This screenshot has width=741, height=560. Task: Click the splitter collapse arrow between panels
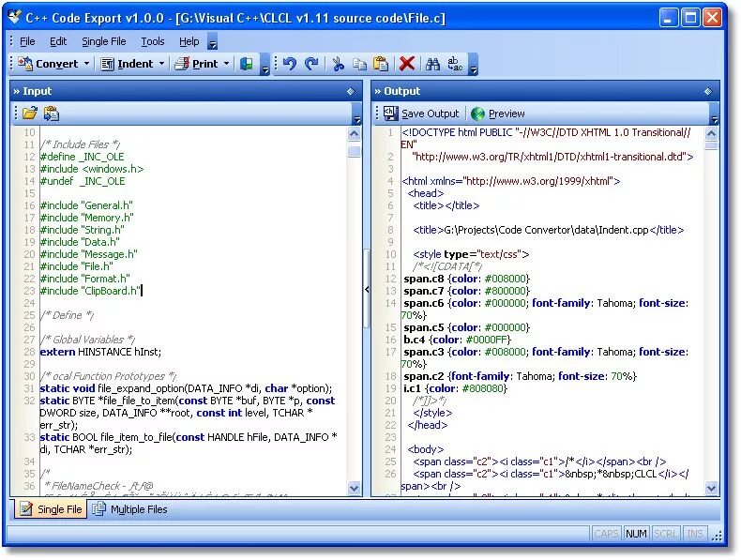tap(367, 289)
